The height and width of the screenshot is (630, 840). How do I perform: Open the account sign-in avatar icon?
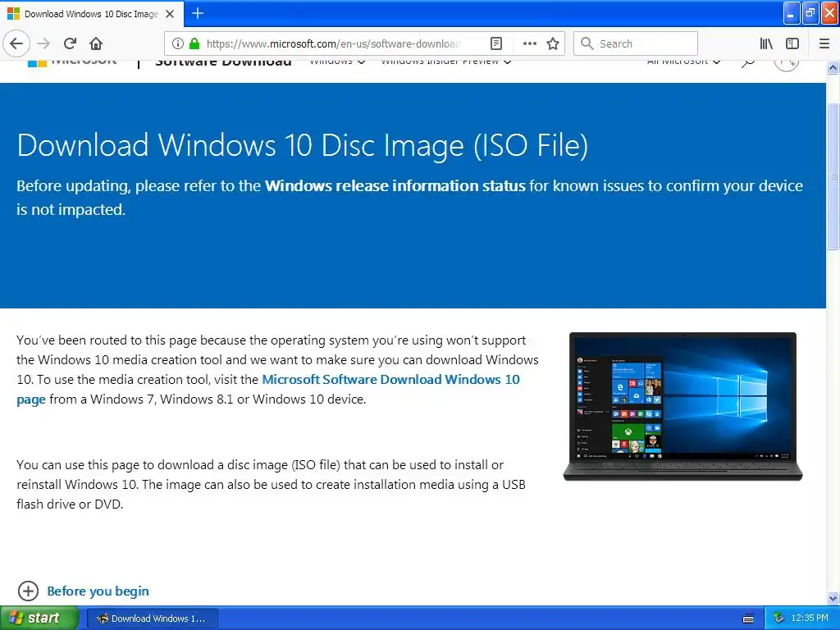[x=787, y=64]
